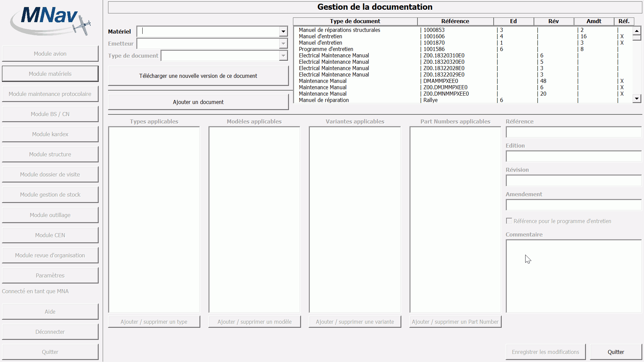
Task: Click the MNav airplane logo
Action: [x=50, y=21]
